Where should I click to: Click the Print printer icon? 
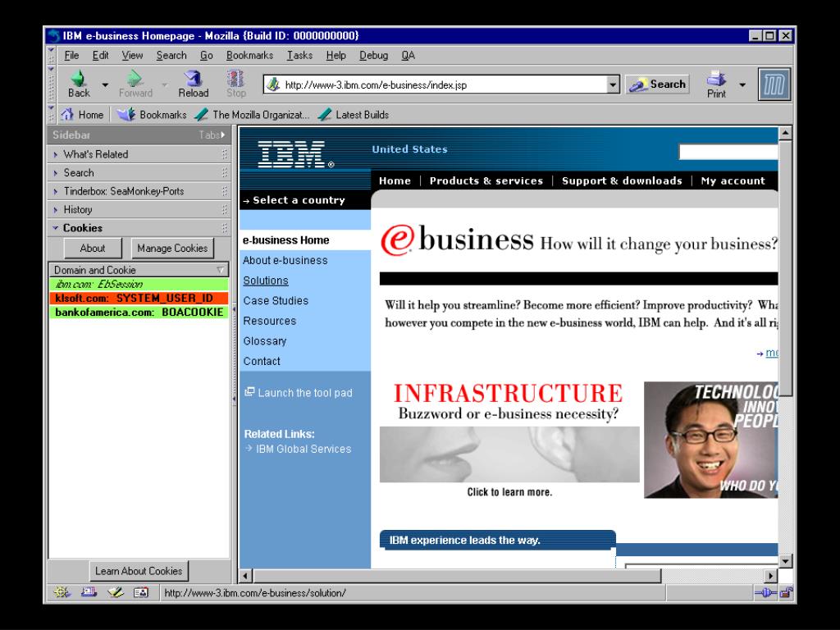tap(716, 79)
